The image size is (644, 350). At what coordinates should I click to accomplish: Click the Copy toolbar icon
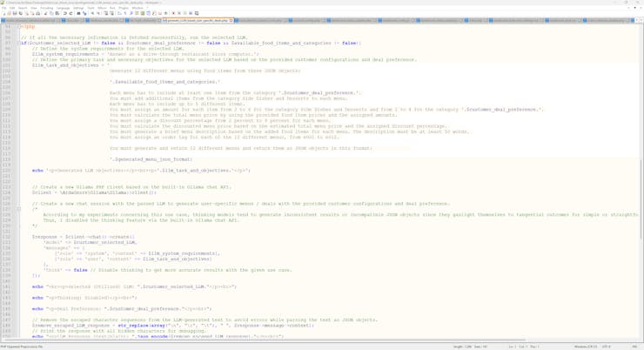tap(51, 13)
